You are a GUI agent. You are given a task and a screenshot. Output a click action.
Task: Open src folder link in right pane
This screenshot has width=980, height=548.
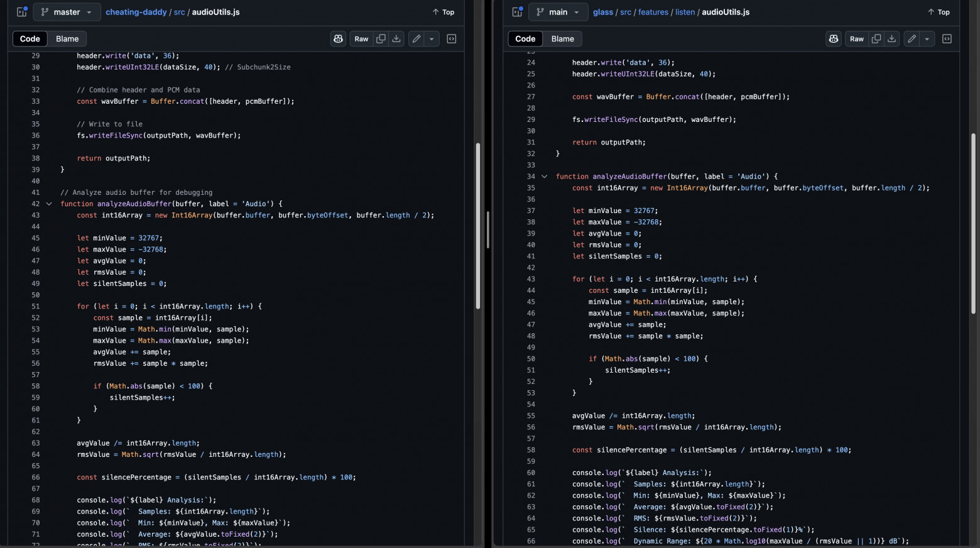626,12
